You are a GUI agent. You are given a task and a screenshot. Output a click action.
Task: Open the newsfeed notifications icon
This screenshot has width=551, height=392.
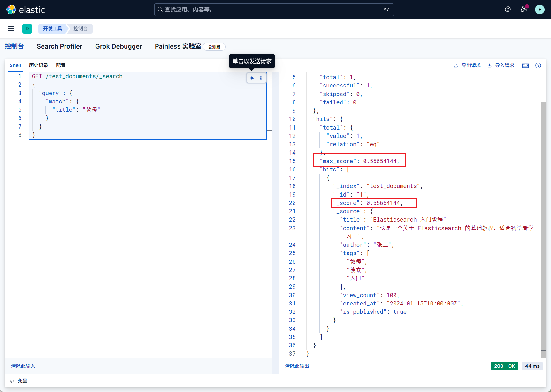pyautogui.click(x=524, y=10)
